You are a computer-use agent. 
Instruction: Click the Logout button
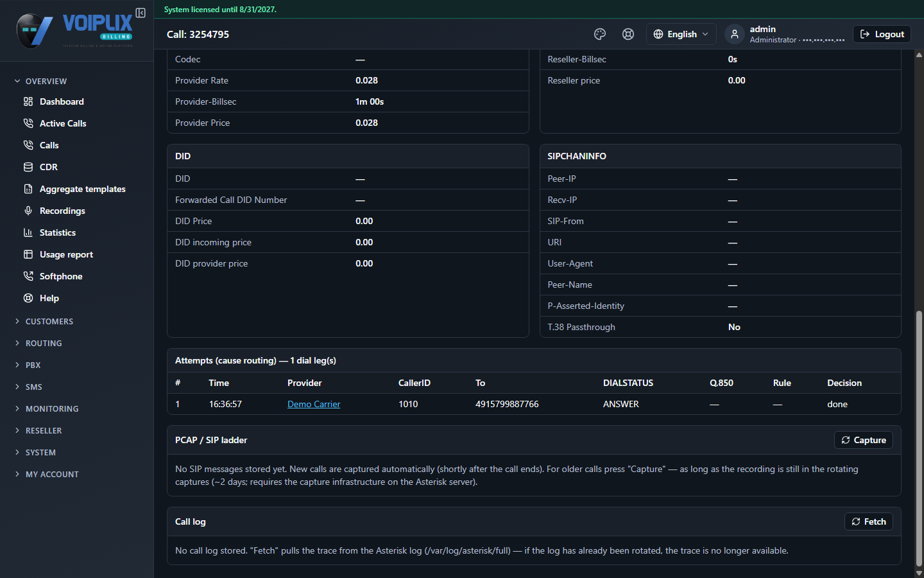pos(882,34)
